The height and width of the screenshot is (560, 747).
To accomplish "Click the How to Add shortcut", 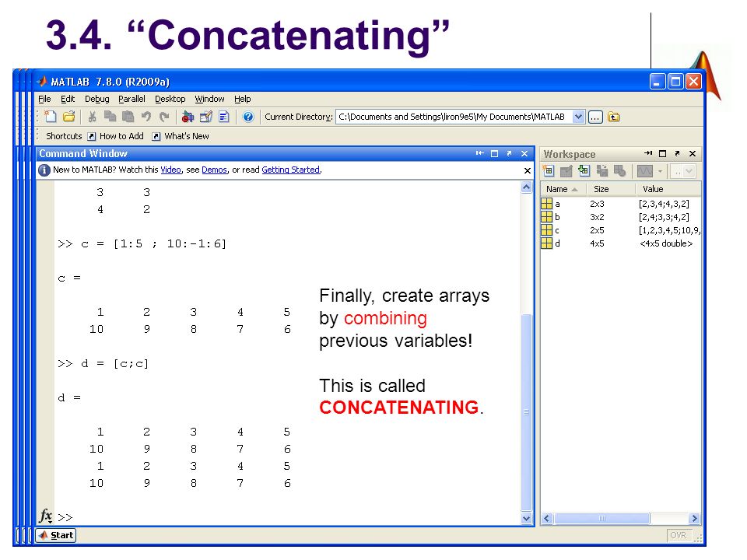I will 116,136.
